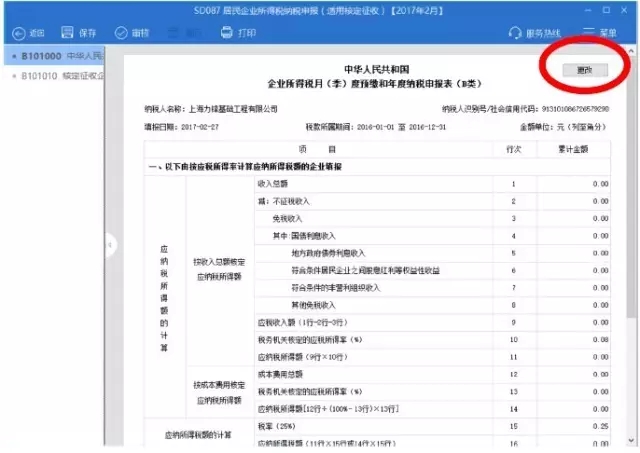Click the 返回 back arrow icon
Image resolution: width=640 pixels, height=453 pixels.
coord(19,33)
